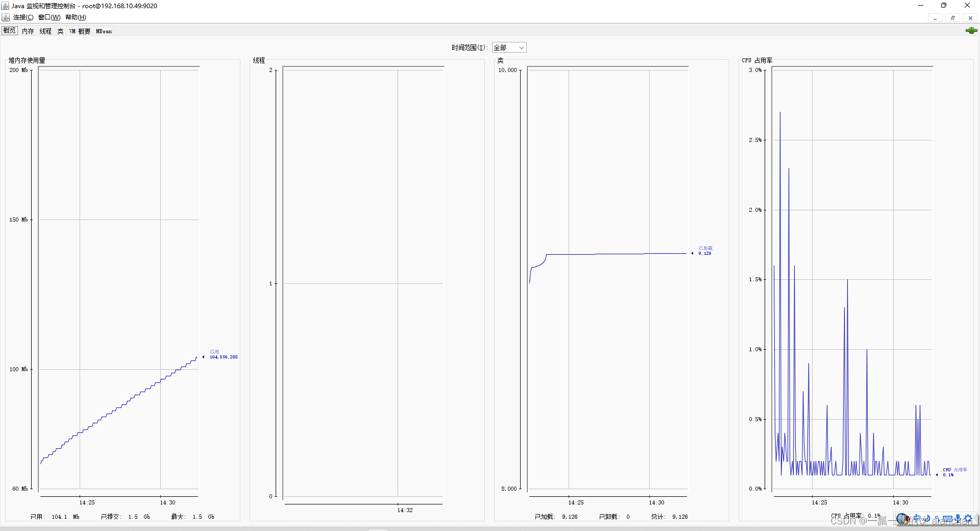Click the 总计: 9,126 footer value
This screenshot has height=531, width=980.
[669, 517]
